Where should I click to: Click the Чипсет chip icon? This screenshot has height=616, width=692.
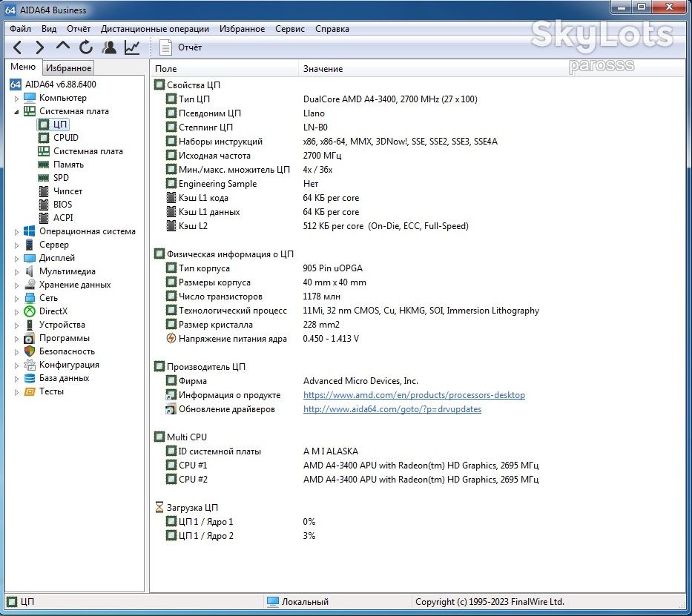coord(44,191)
